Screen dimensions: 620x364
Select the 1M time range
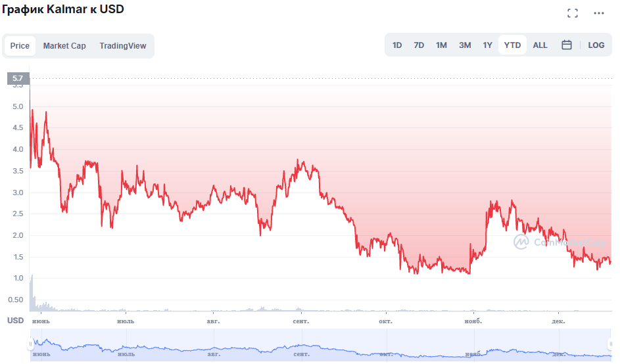441,45
